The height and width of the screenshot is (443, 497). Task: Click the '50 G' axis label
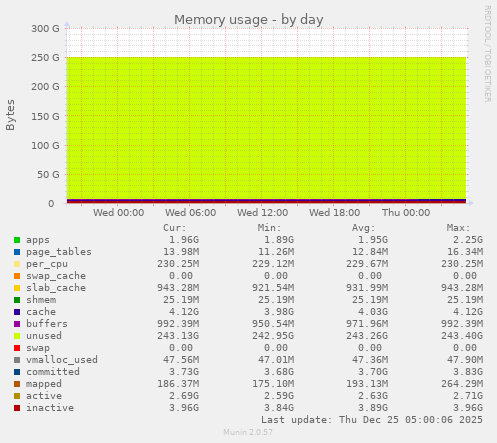point(48,175)
